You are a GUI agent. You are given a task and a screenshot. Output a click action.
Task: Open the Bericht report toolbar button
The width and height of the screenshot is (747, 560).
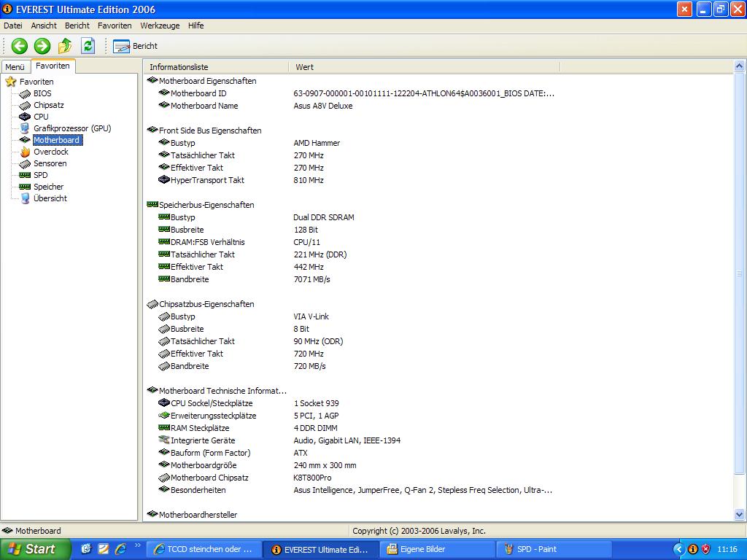135,46
